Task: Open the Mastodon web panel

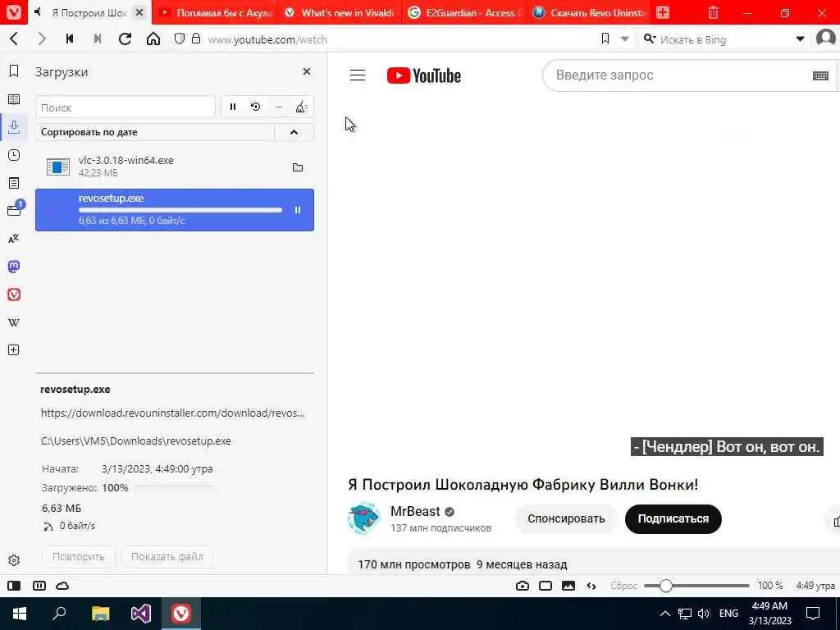Action: (14, 267)
